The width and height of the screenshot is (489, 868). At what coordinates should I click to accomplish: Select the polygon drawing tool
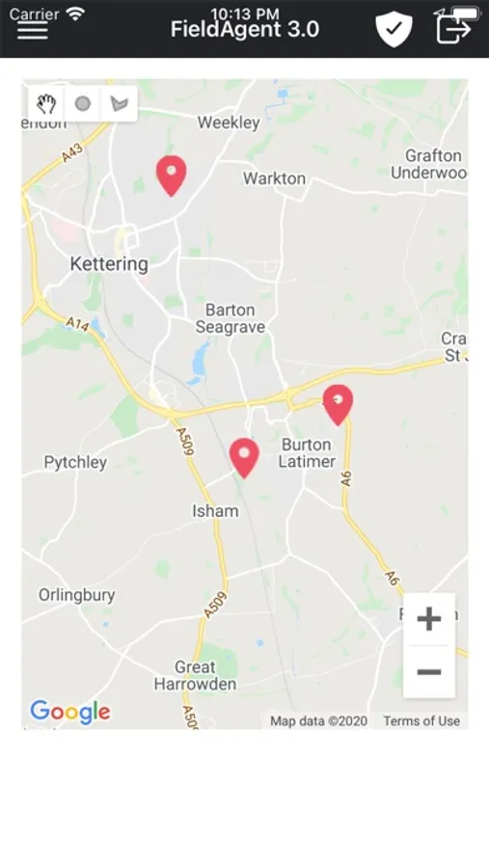(x=119, y=103)
